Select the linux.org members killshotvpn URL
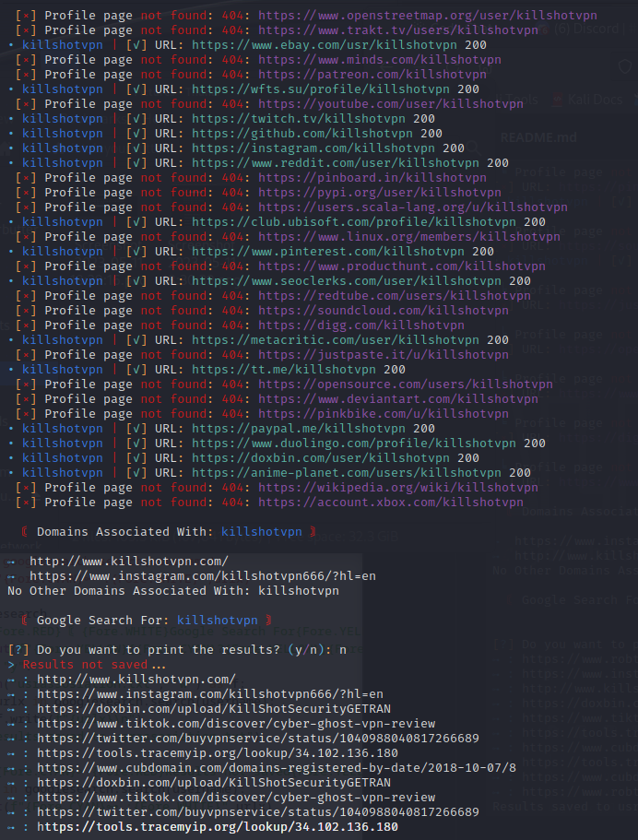 click(x=409, y=237)
